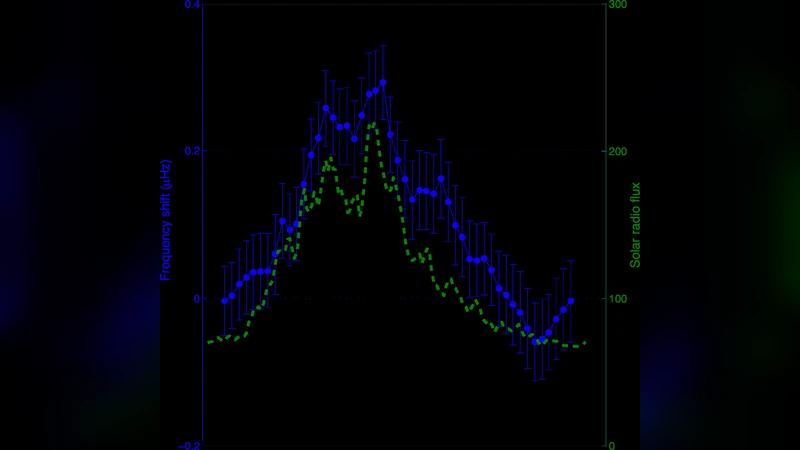Click the 'Frequency shift (µHz)' axis label
Screen dimensions: 800x450
coord(167,218)
